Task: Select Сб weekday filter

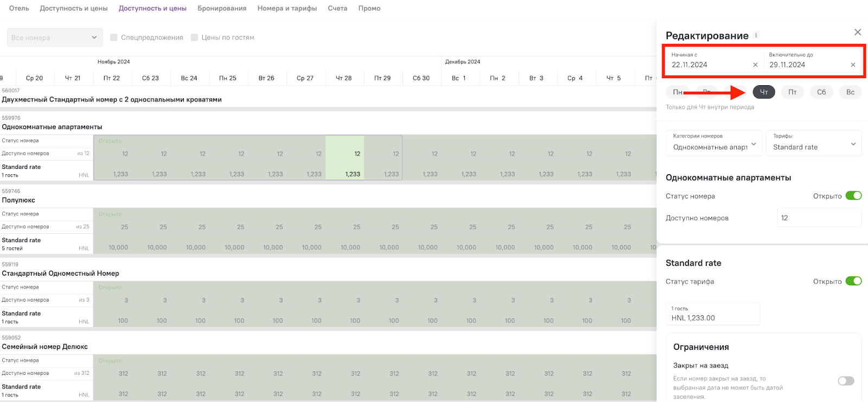Action: 821,92
